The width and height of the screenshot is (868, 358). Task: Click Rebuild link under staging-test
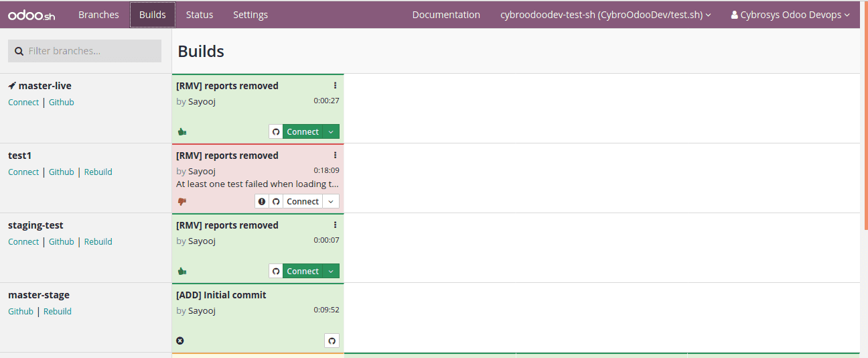pos(98,242)
